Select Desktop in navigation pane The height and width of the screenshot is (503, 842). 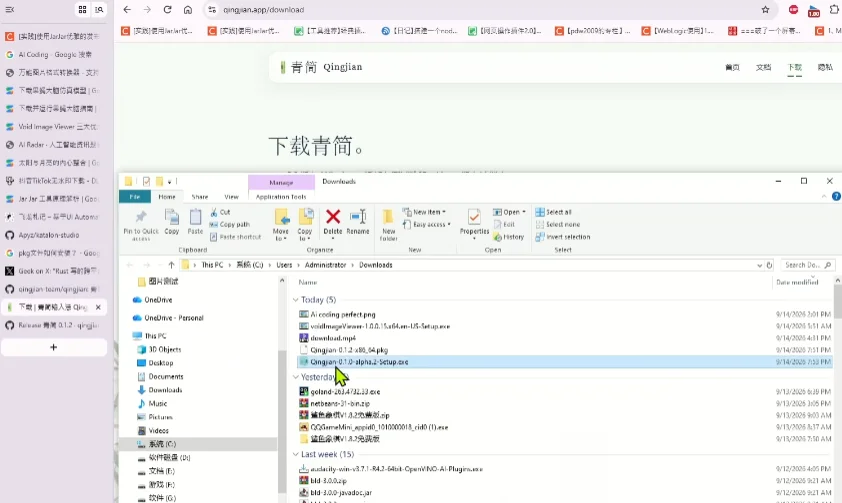coord(161,363)
